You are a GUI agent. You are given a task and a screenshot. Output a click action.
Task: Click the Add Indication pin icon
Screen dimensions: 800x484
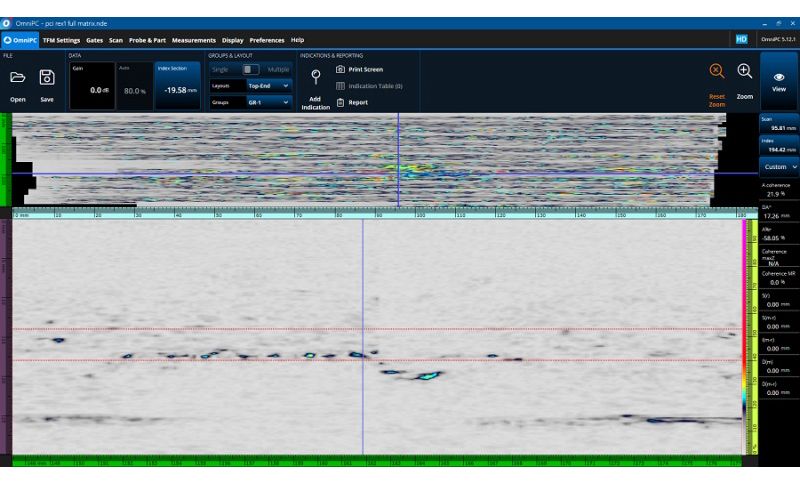pos(315,76)
